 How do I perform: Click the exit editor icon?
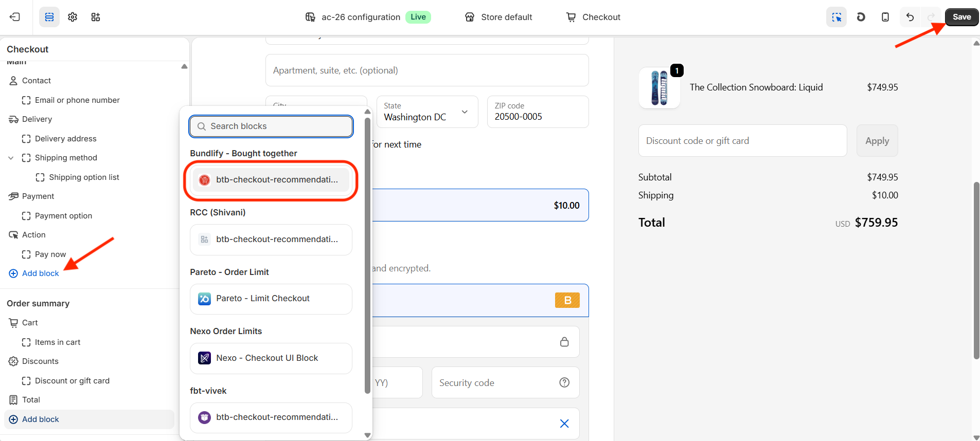tap(15, 17)
